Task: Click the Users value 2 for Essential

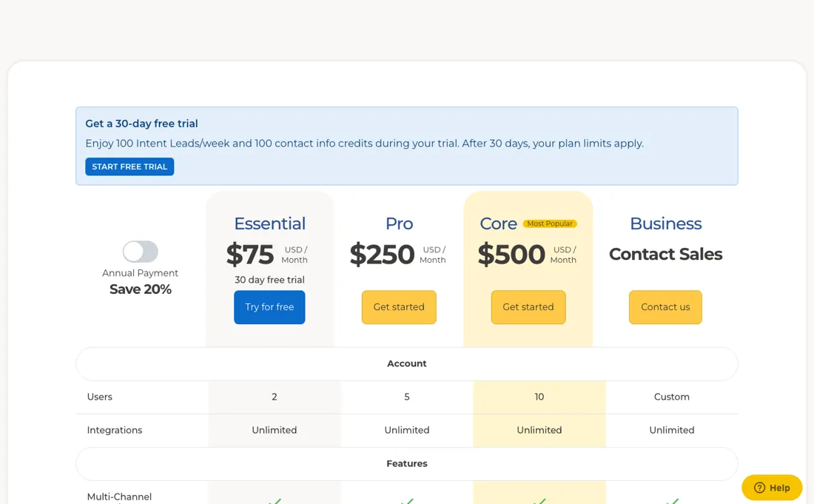Action: (274, 397)
